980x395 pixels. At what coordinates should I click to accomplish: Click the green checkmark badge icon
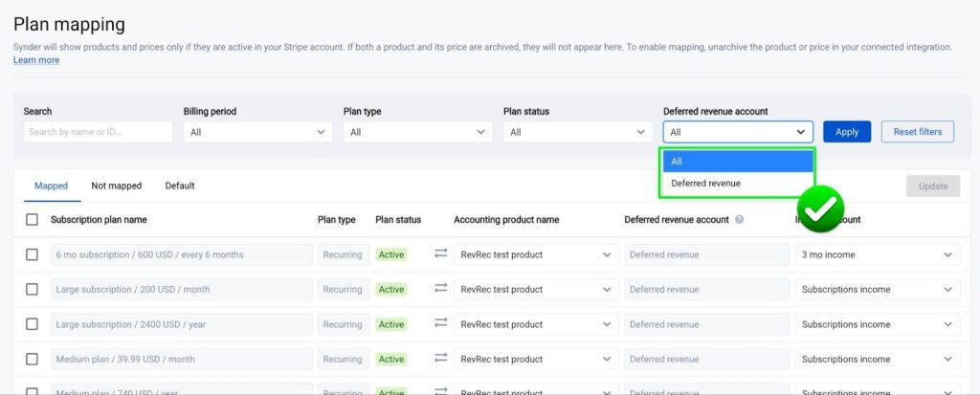click(x=820, y=208)
